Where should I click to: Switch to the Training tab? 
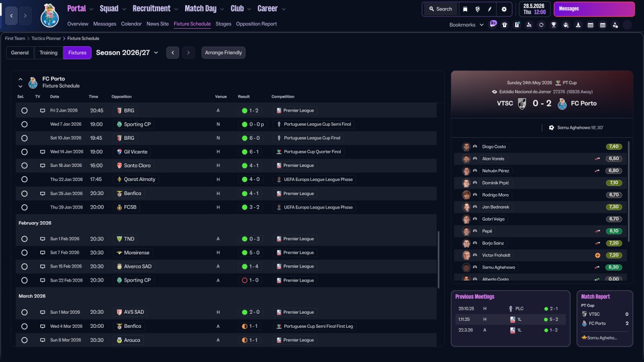(x=49, y=53)
